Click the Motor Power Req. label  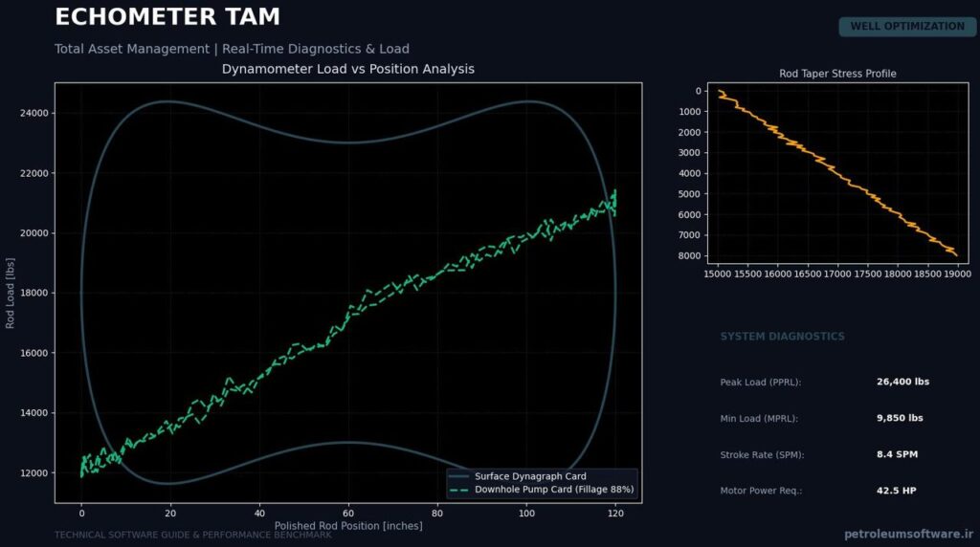coord(761,491)
